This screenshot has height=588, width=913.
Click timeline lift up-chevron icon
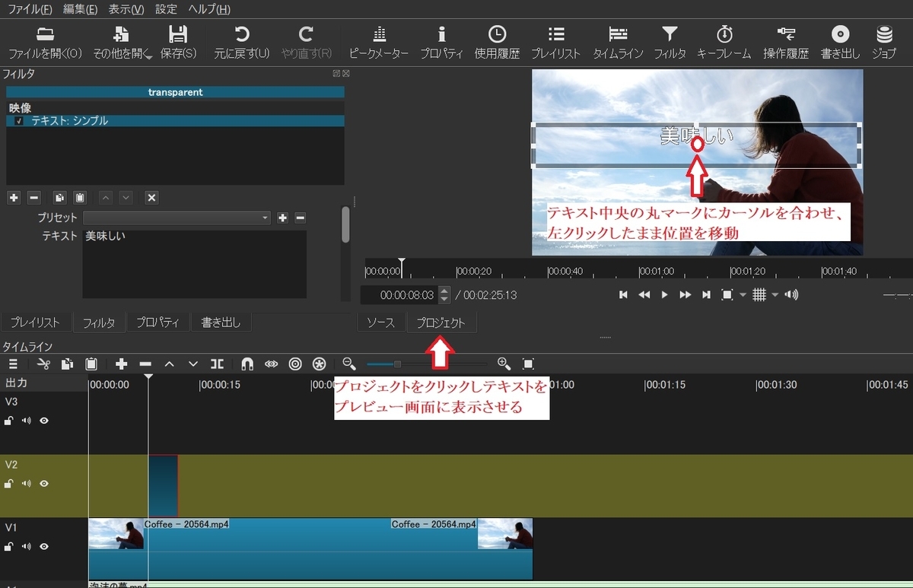click(170, 364)
